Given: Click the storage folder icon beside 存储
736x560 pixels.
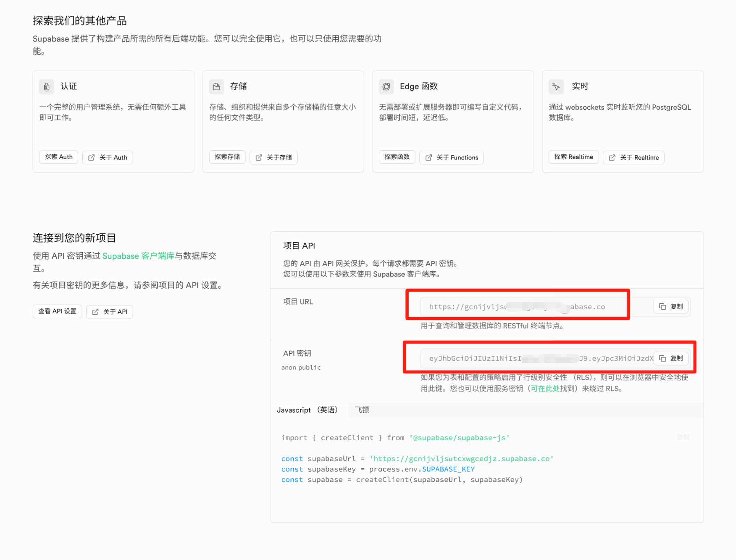Looking at the screenshot, I should [216, 86].
